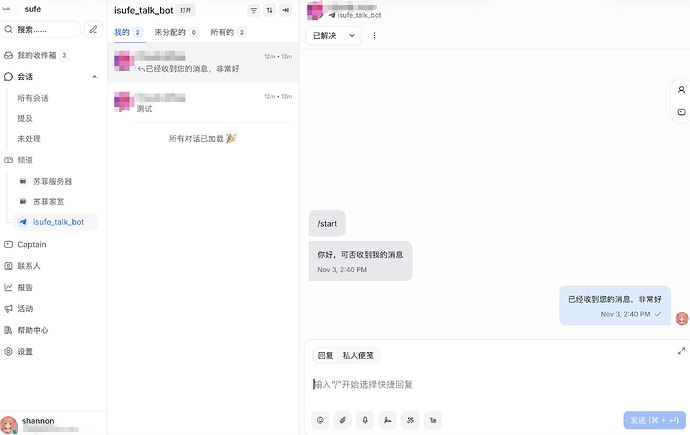Switch to the 所有的 tab
Image resolution: width=690 pixels, height=435 pixels.
[228, 32]
